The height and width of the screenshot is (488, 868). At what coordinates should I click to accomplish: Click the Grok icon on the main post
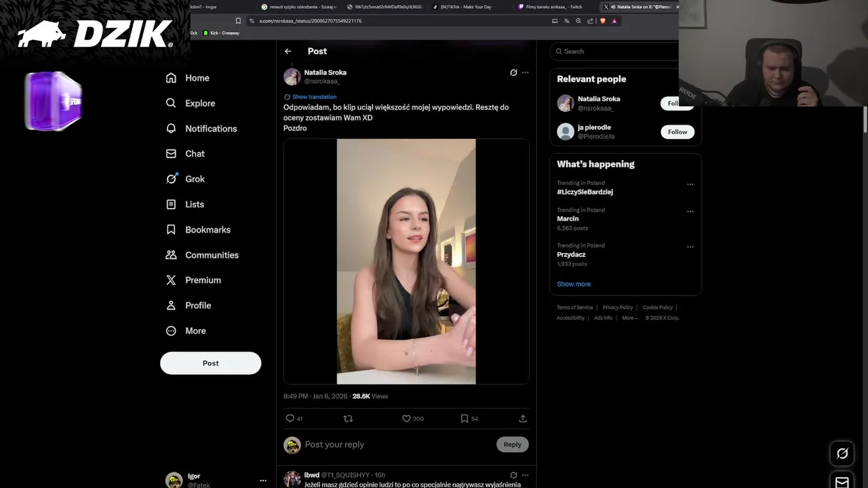tap(513, 73)
